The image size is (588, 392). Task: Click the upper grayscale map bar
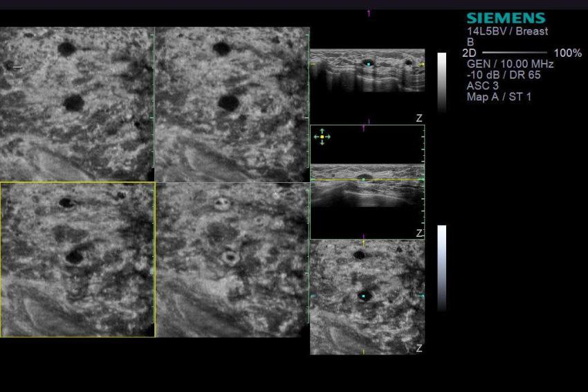442,82
